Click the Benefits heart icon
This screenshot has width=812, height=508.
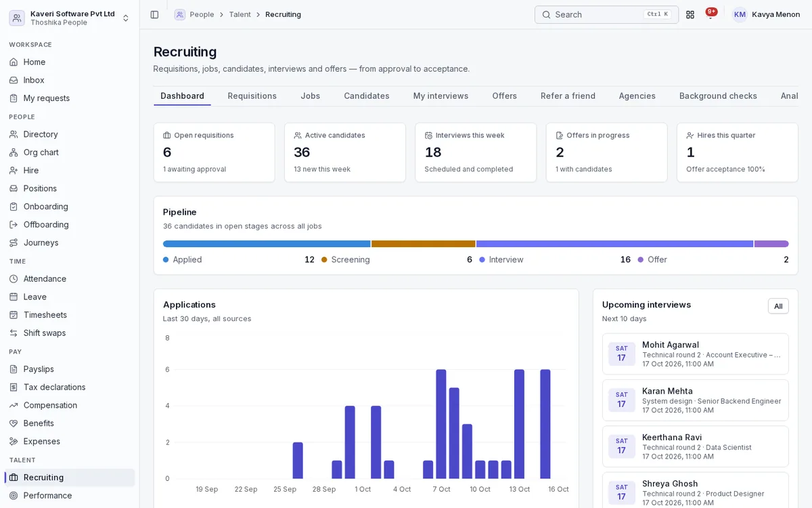[14, 423]
